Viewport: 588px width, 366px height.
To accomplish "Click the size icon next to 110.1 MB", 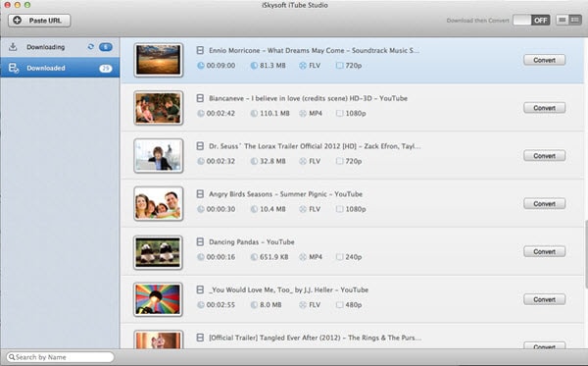I will click(x=254, y=114).
